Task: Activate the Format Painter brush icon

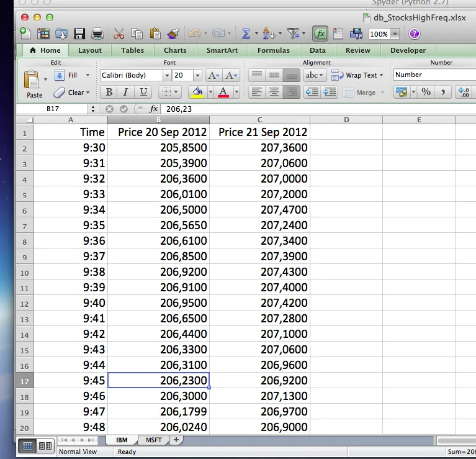Action: click(x=173, y=34)
